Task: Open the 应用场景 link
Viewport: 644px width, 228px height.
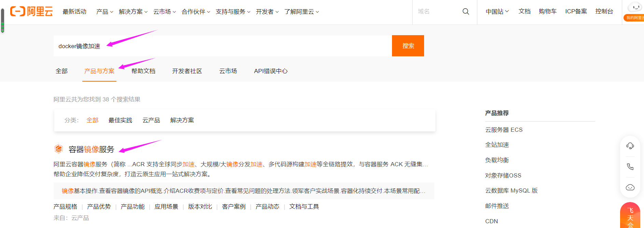Action: 166,206
